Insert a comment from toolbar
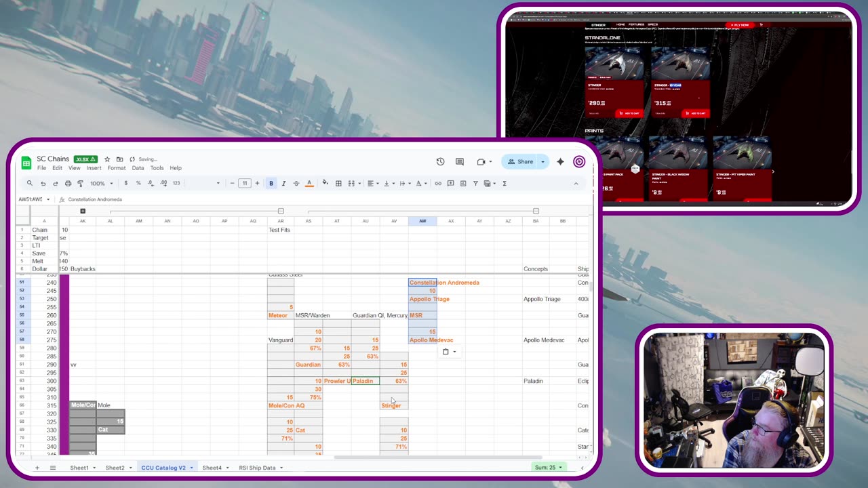868x488 pixels. pos(450,183)
